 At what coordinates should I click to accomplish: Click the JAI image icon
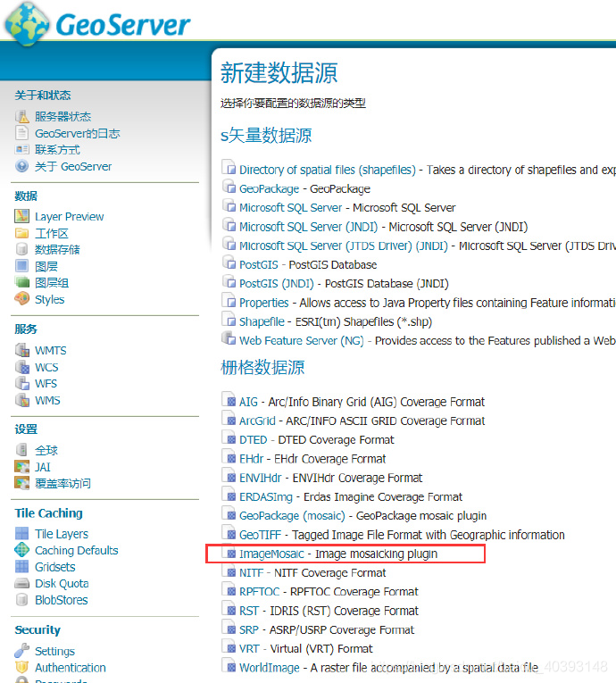(21, 467)
